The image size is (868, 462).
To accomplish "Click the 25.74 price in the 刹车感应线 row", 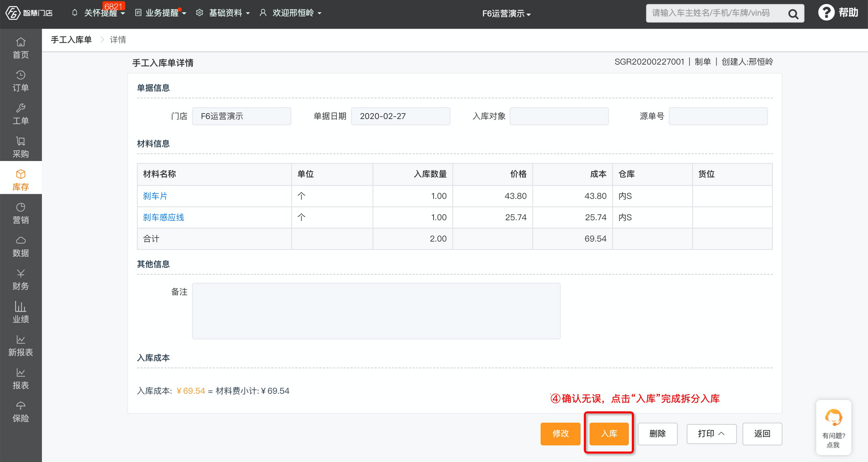I will coord(516,217).
